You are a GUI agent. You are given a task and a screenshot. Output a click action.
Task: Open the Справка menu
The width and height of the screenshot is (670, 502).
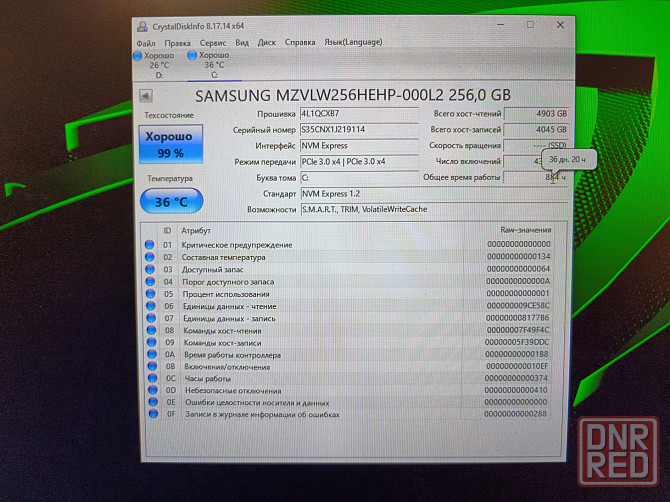pos(300,43)
